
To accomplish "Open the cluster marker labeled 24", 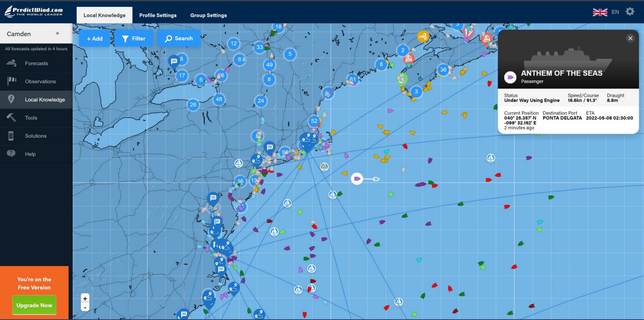I will point(261,101).
